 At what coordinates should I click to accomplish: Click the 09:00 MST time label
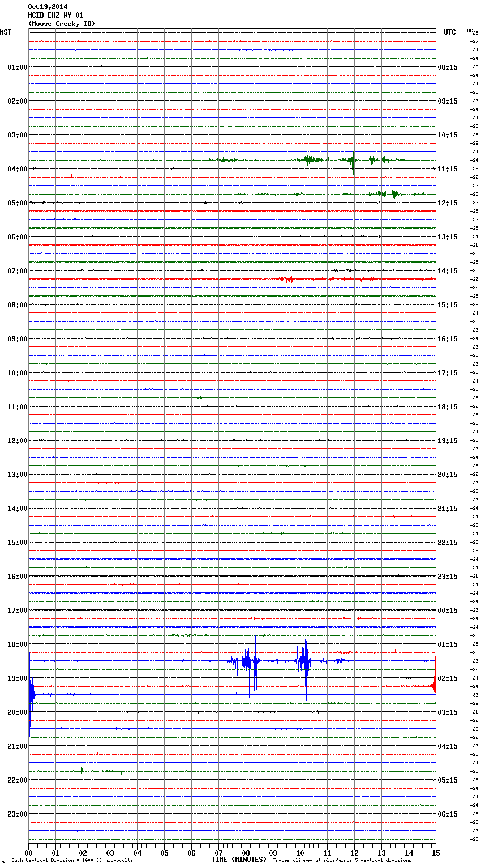(17, 339)
